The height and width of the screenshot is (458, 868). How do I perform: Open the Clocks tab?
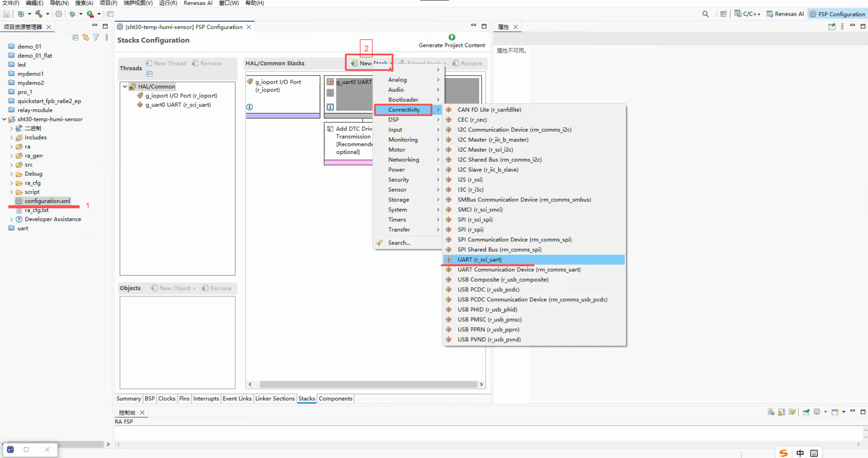click(167, 399)
